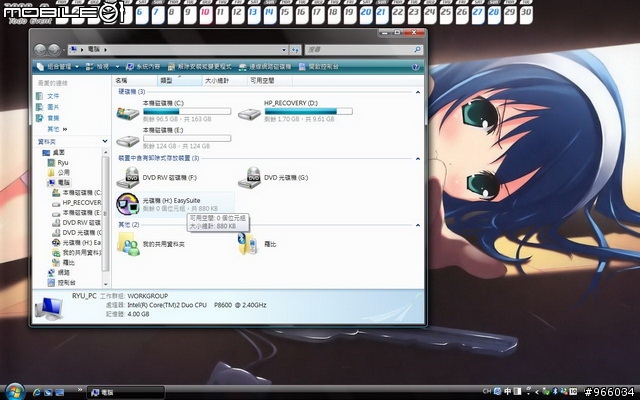Click the computer icon in details pane
640x400 pixels.
(49, 308)
